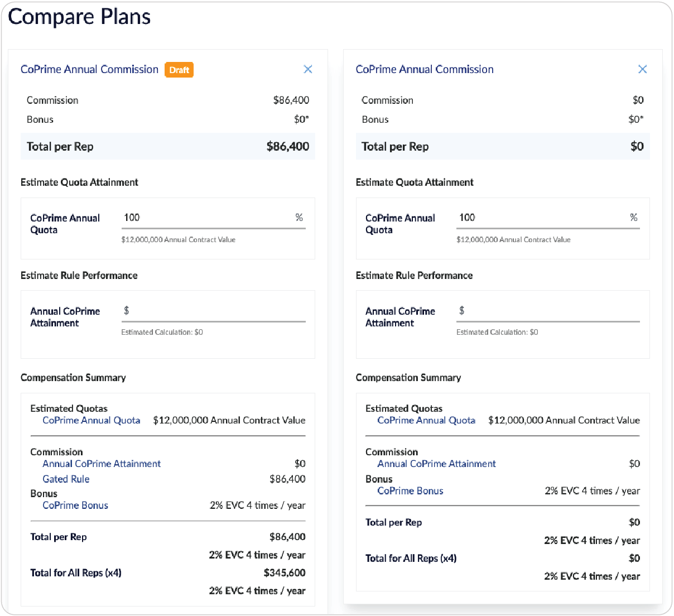Open left CoPrime Annual Commission title link
Image resolution: width=674 pixels, height=616 pixels.
[x=89, y=69]
